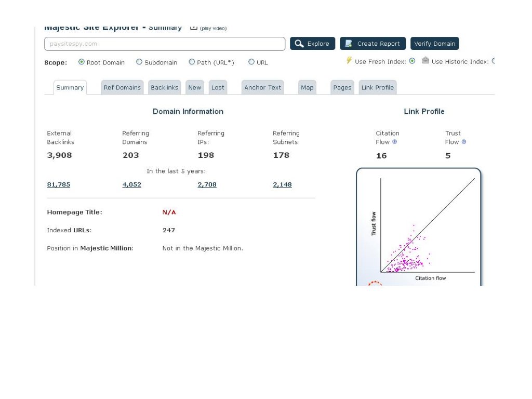Select the Use Fresh Index radio
Viewport: 532px width, 399px height.
tap(412, 61)
